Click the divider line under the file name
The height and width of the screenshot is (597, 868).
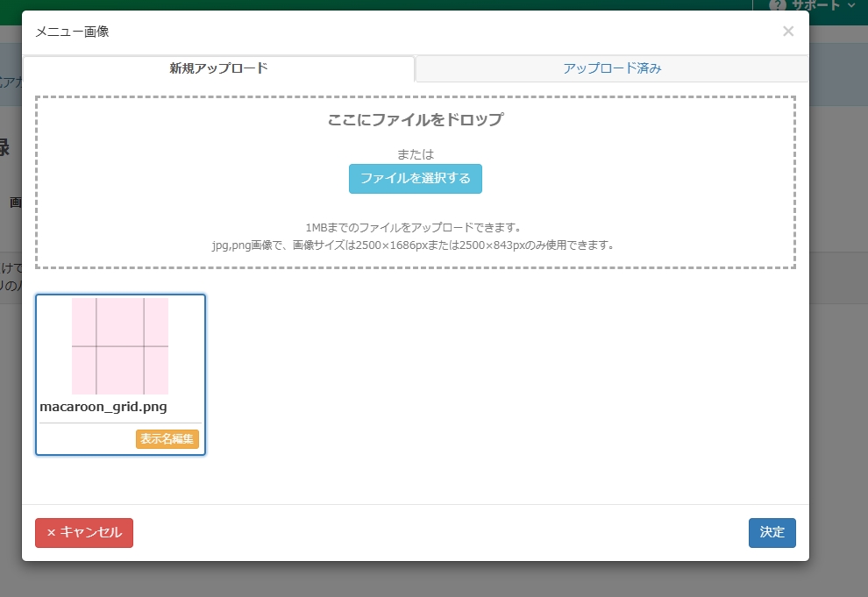click(x=120, y=423)
